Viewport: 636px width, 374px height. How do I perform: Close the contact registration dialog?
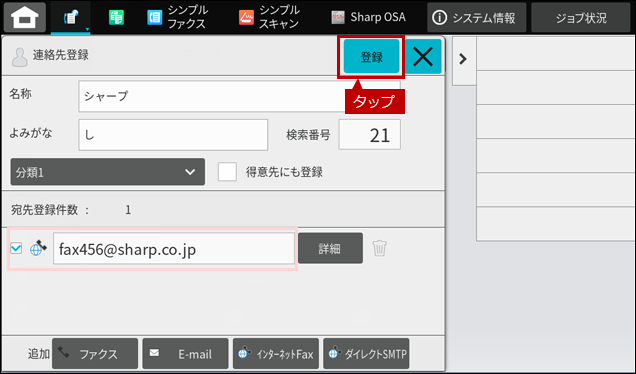[x=423, y=56]
